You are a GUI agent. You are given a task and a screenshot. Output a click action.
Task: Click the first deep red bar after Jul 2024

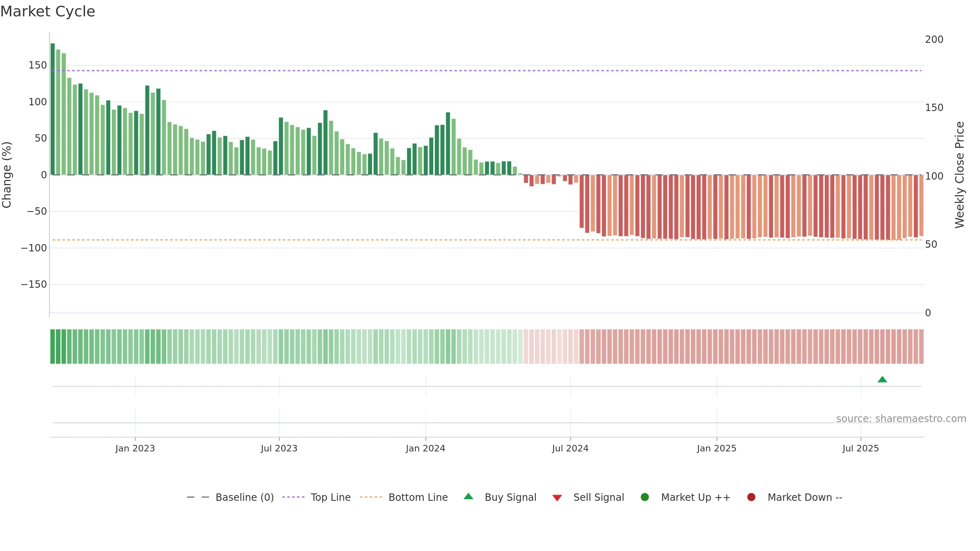pos(581,202)
